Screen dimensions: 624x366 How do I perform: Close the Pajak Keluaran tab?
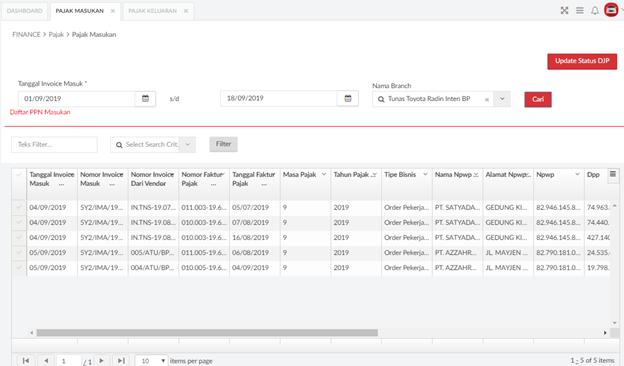coord(186,11)
